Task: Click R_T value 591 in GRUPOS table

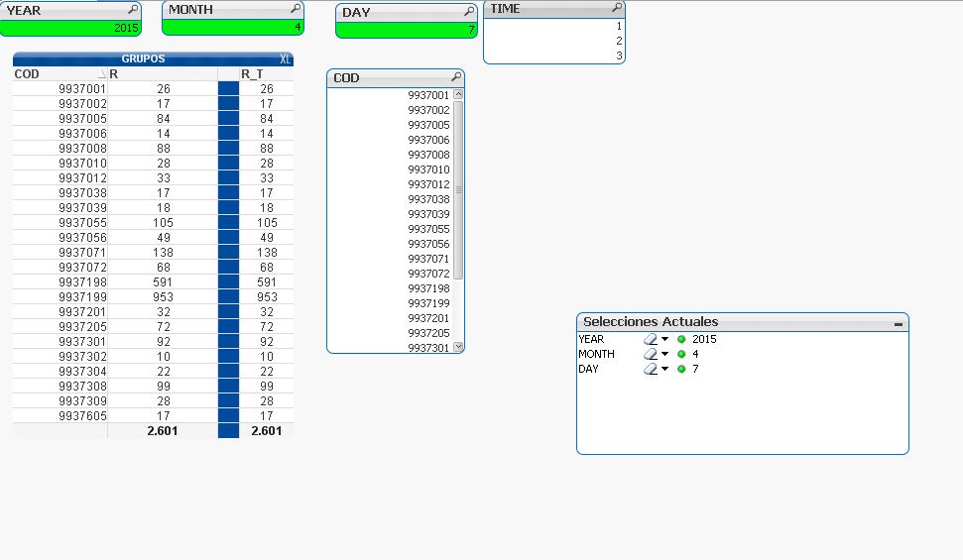Action: (267, 282)
